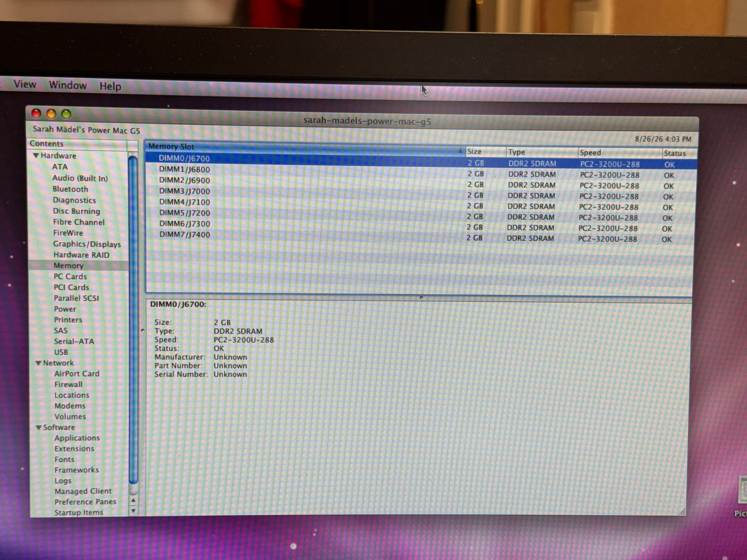This screenshot has width=747, height=560.
Task: Select Startup Items entry
Action: pyautogui.click(x=79, y=512)
